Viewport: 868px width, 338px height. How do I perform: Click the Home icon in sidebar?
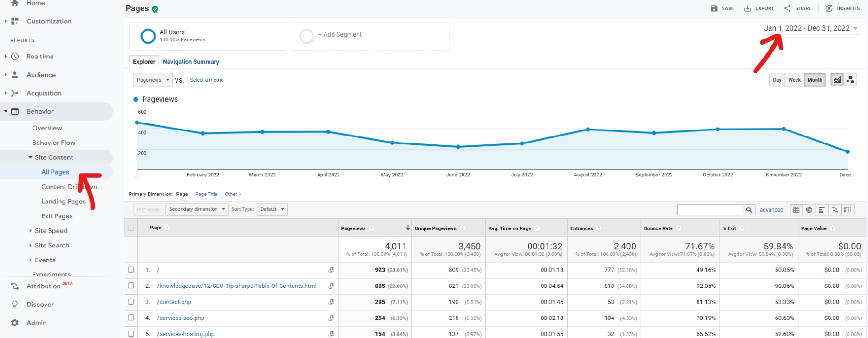(15, 3)
